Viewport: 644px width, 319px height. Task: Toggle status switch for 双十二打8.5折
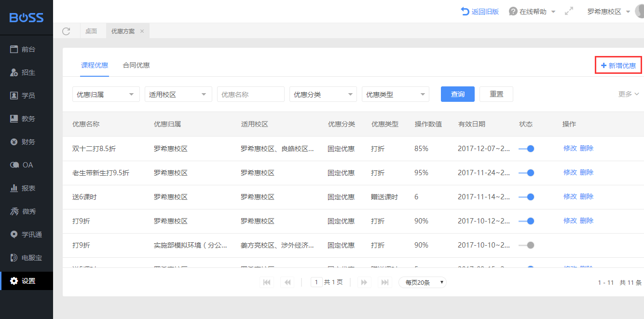pos(526,149)
